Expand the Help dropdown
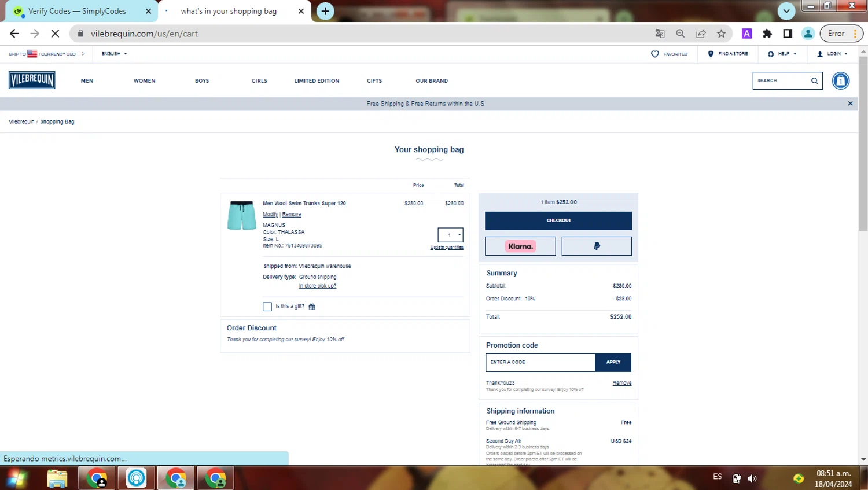The image size is (868, 490). [x=782, y=54]
